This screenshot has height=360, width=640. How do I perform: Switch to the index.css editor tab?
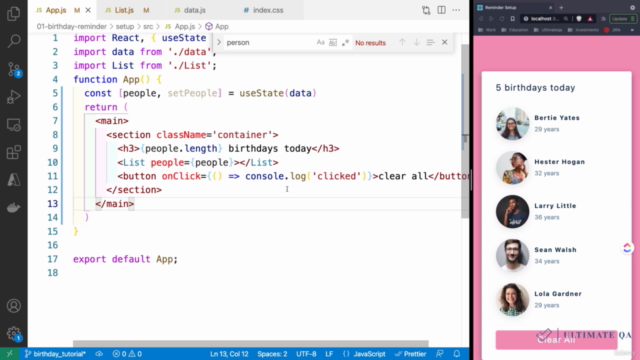268,10
